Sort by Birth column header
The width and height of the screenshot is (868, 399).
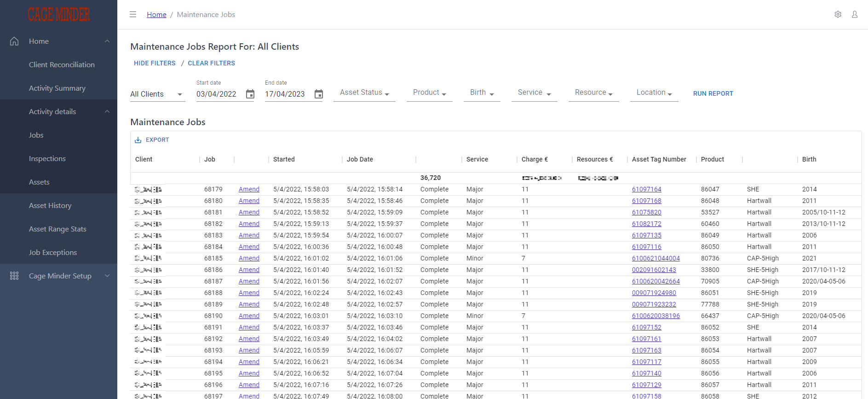tap(809, 159)
